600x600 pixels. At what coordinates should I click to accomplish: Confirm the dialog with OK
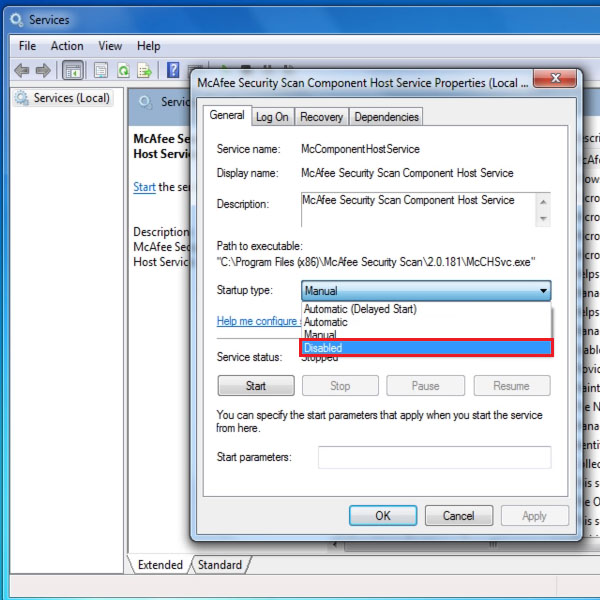click(383, 515)
